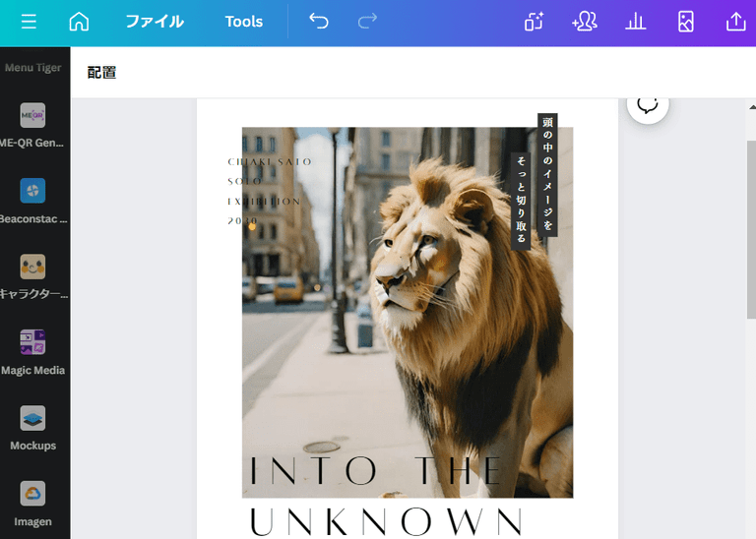Add a comment with the speech bubble
Viewport: 756px width, 539px height.
click(648, 104)
